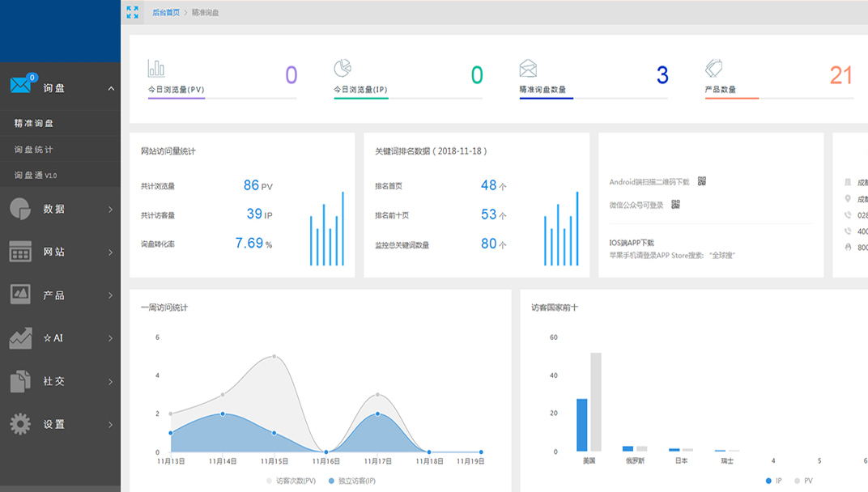Image resolution: width=868 pixels, height=492 pixels.
Task: Click the 产品 image icon
Action: point(20,295)
